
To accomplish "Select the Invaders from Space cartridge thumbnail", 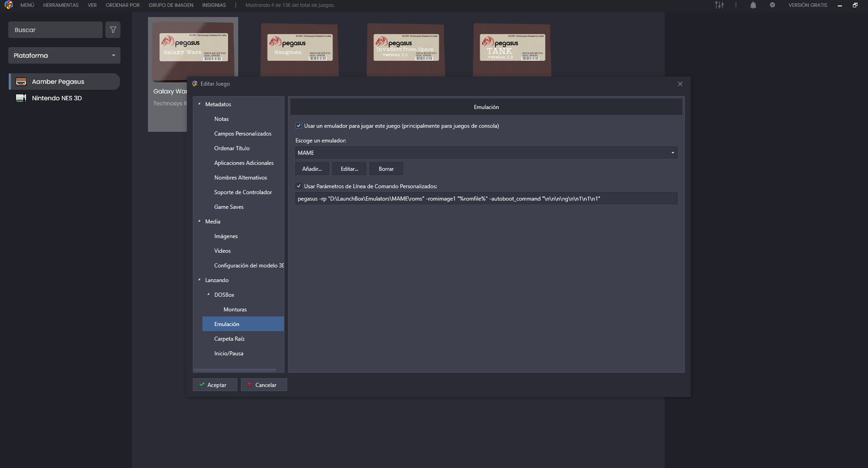I will point(406,49).
